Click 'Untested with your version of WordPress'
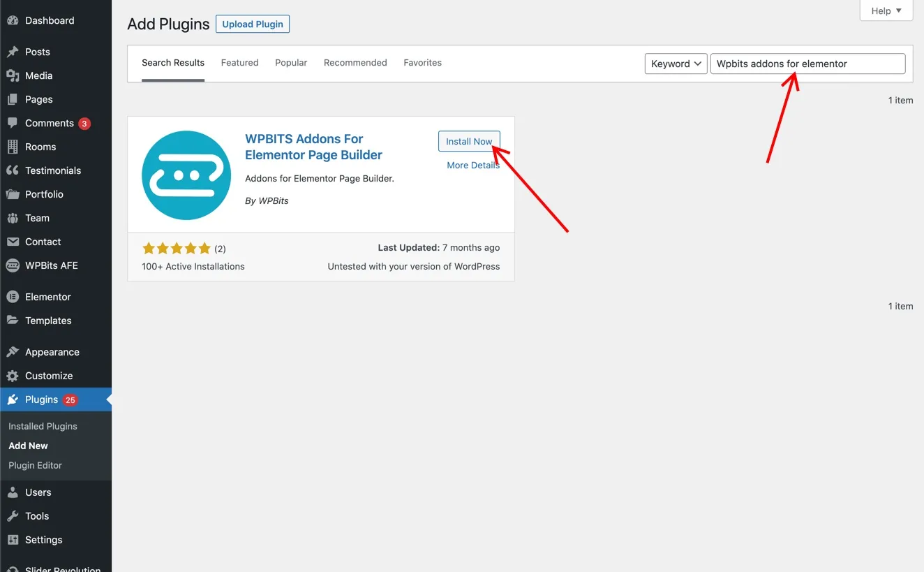The image size is (924, 572). point(414,266)
